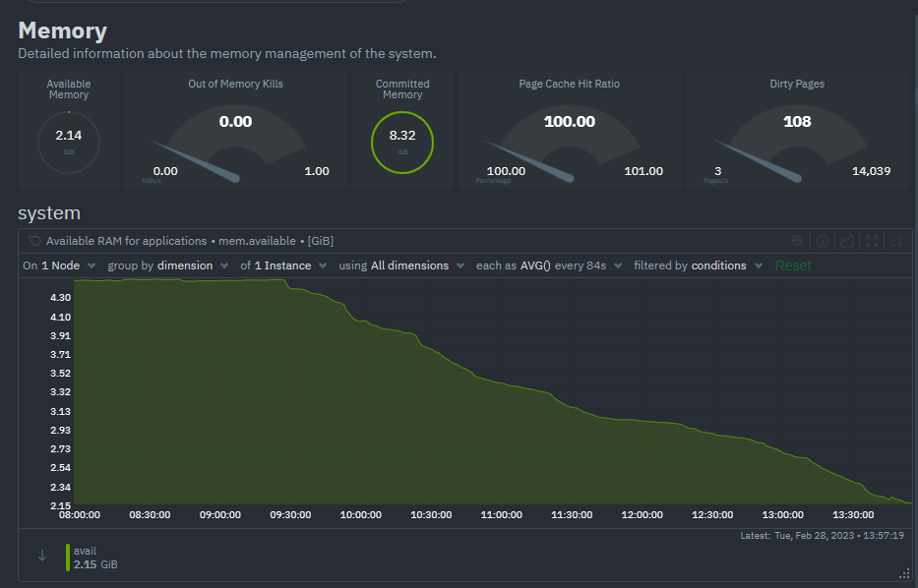Click the green Reset link
The height and width of the screenshot is (588, 918).
793,265
